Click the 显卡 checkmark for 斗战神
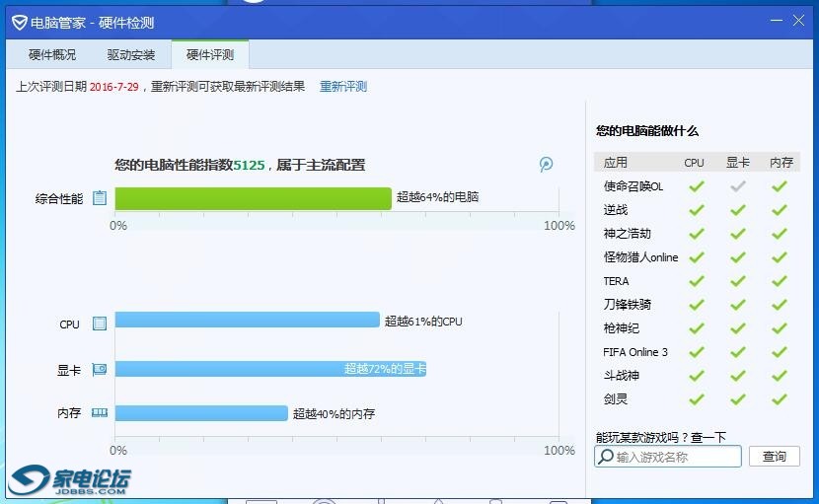This screenshot has width=819, height=504. click(737, 376)
